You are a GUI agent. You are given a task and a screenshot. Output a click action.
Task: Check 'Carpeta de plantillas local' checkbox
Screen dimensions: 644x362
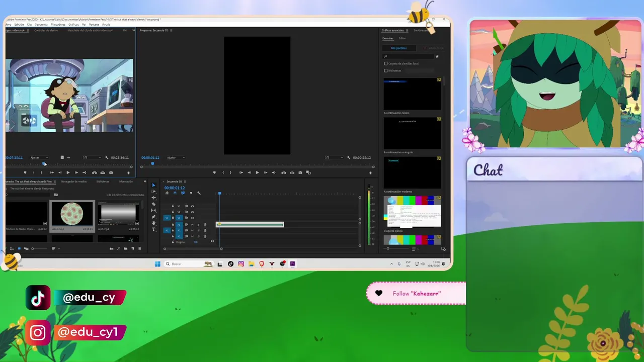[386, 63]
